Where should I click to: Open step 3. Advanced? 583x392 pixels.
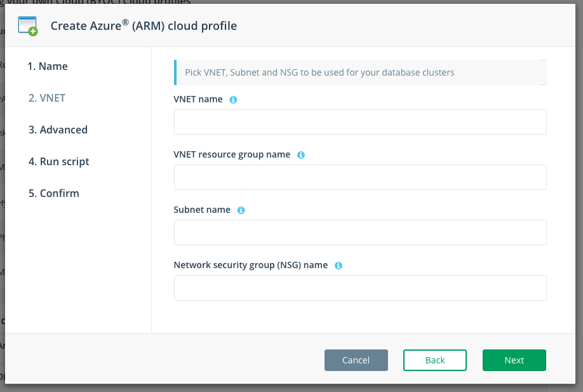[58, 130]
